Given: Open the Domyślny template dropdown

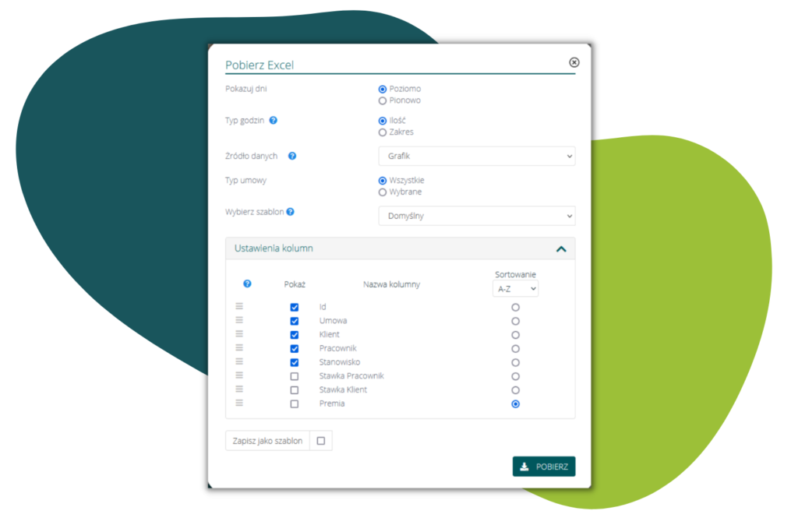Looking at the screenshot, I should point(476,216).
